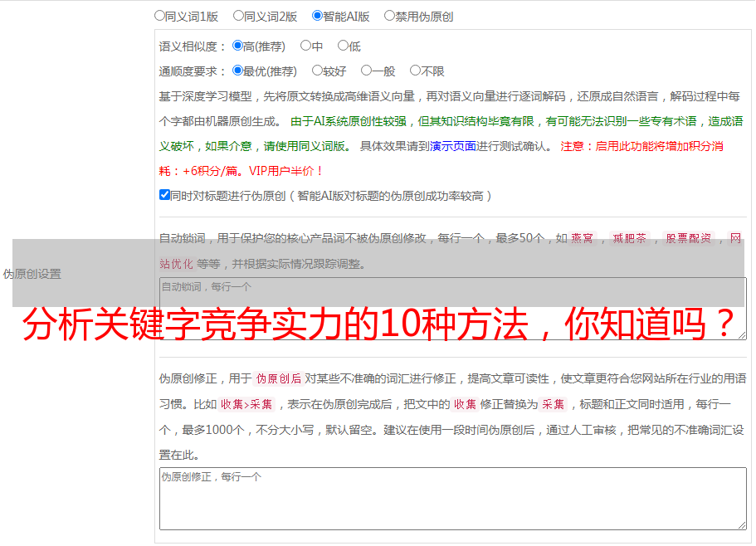Set 通顺度要求 to 一般

367,71
